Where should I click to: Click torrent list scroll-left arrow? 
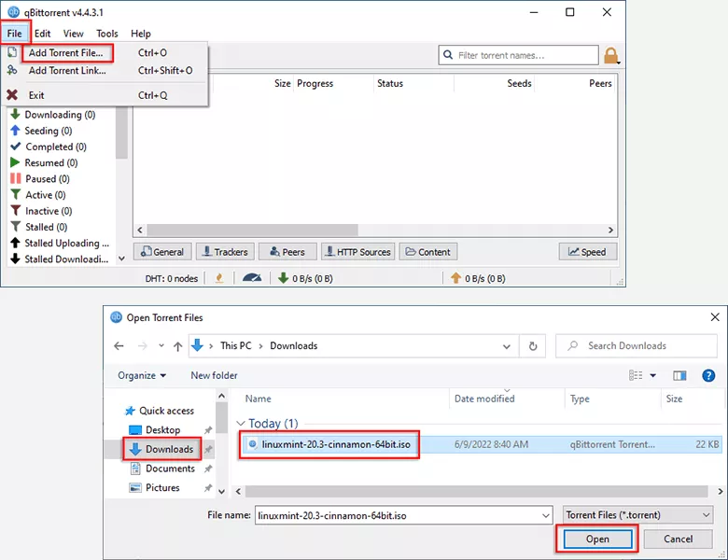tap(140, 231)
